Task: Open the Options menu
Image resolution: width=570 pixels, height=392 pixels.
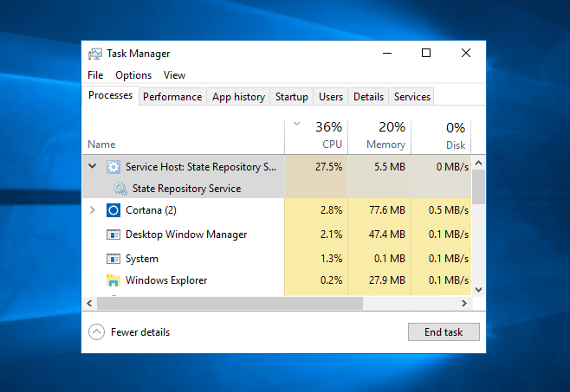Action: pos(133,75)
